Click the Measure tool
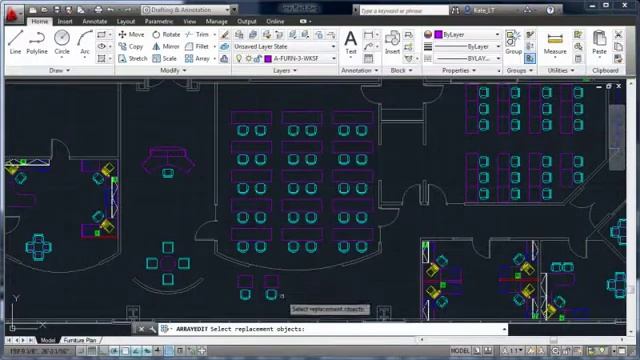This screenshot has width=640, height=360. [x=555, y=44]
